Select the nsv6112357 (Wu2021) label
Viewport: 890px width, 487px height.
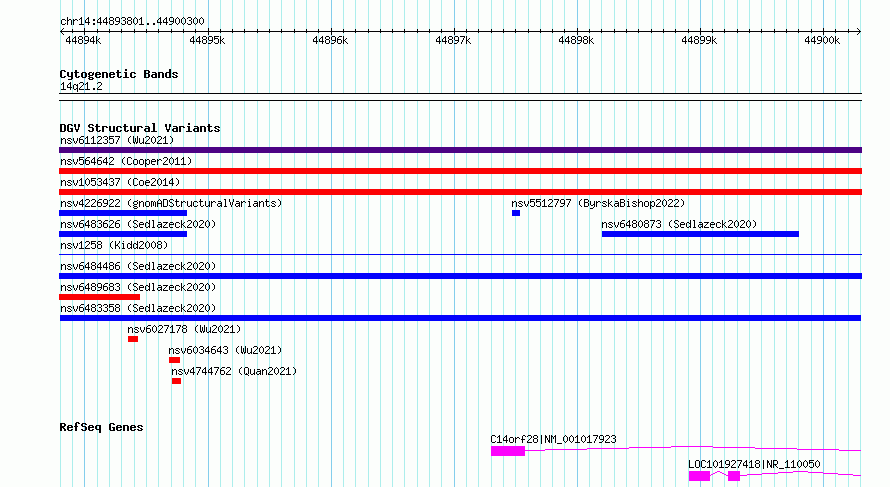point(117,140)
